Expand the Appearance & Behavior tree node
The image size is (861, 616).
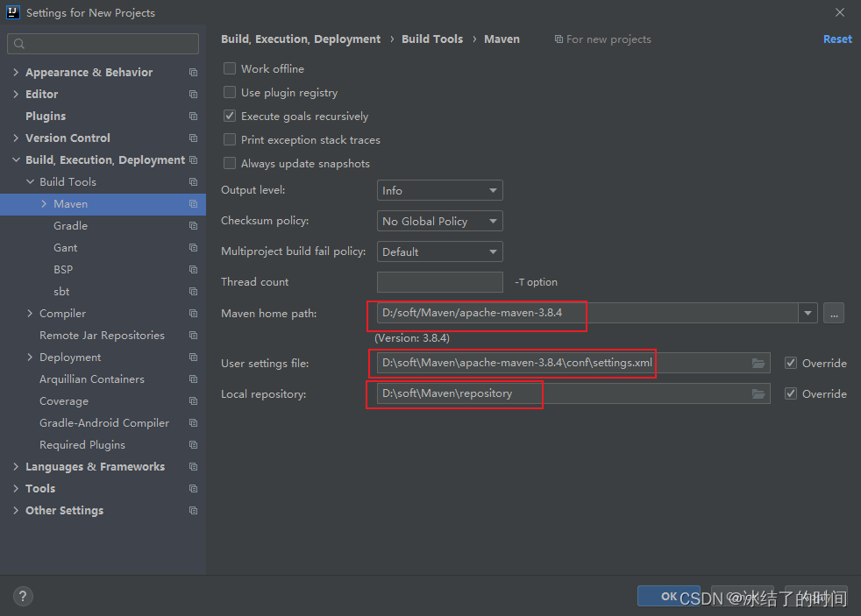(16, 73)
